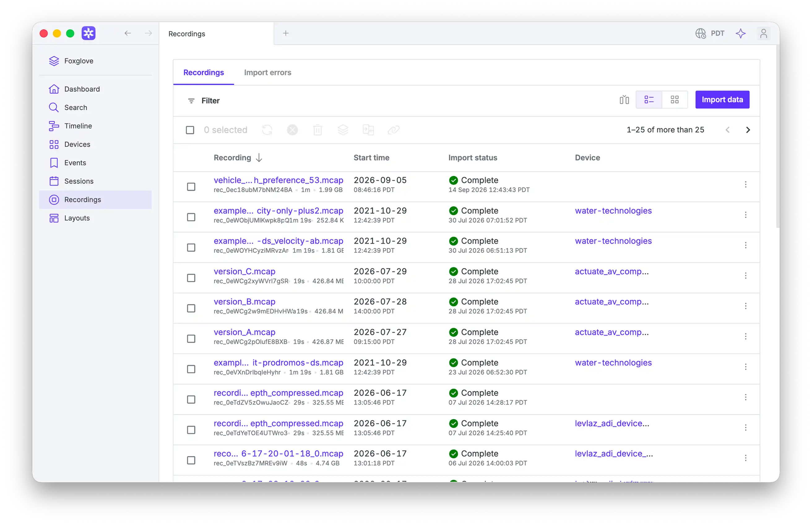The image size is (812, 525).
Task: Open Timeline in sidebar
Action: pos(95,126)
